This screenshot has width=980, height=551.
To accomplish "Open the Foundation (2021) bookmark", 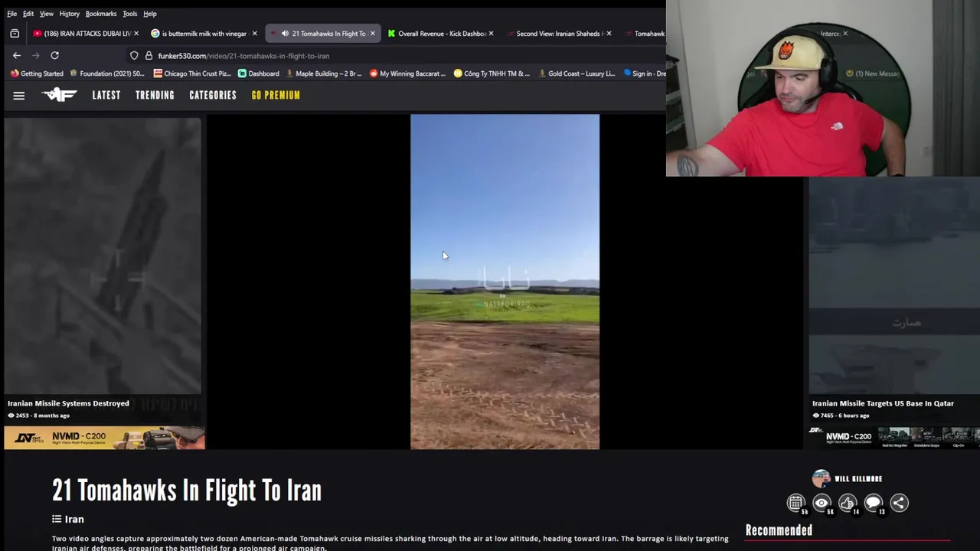I will tap(106, 73).
